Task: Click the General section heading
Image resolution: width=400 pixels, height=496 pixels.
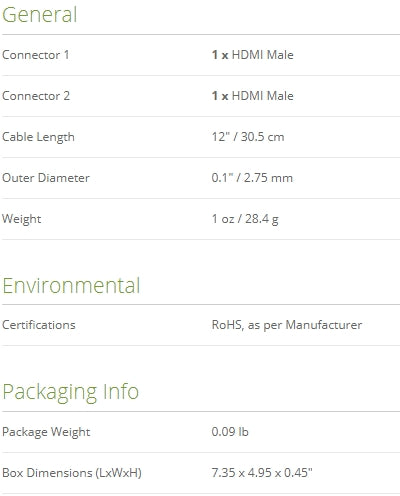Action: tap(40, 15)
